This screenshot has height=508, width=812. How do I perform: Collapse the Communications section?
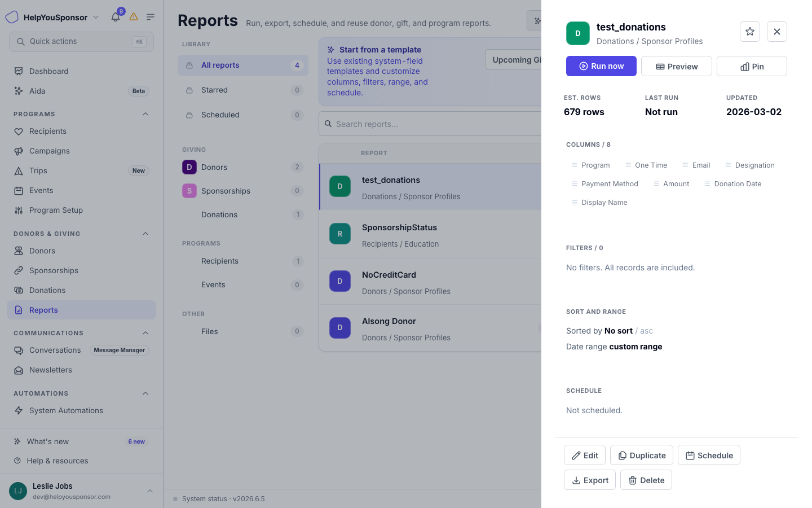(x=145, y=333)
